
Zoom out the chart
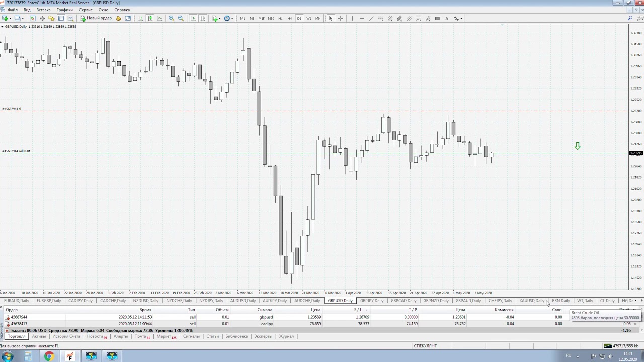[x=181, y=18]
